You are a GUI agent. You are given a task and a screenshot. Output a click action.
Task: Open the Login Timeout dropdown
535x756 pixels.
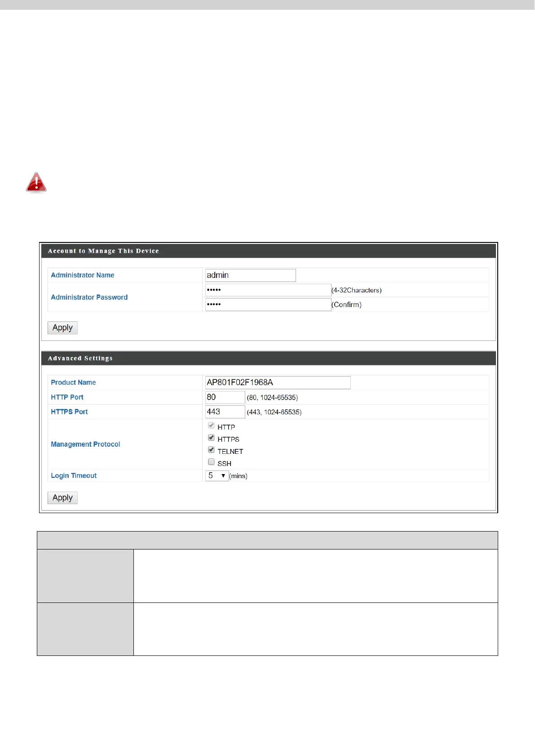pyautogui.click(x=217, y=475)
